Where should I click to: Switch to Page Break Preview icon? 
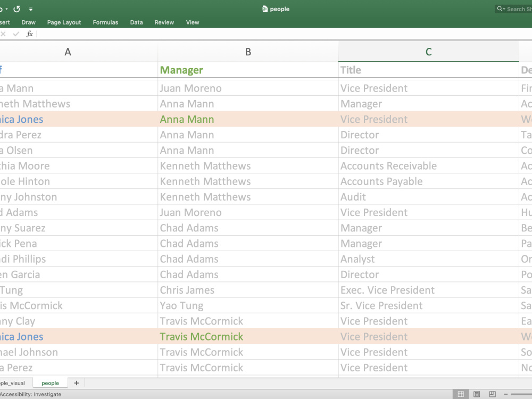[492, 394]
